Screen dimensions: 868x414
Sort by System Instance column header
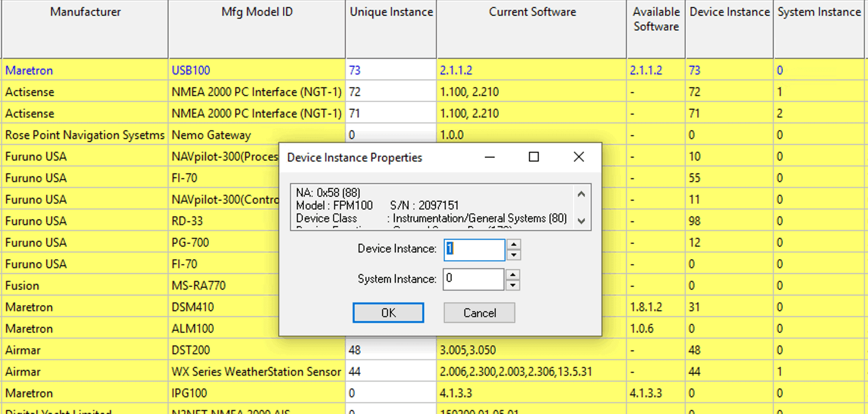coord(819,29)
